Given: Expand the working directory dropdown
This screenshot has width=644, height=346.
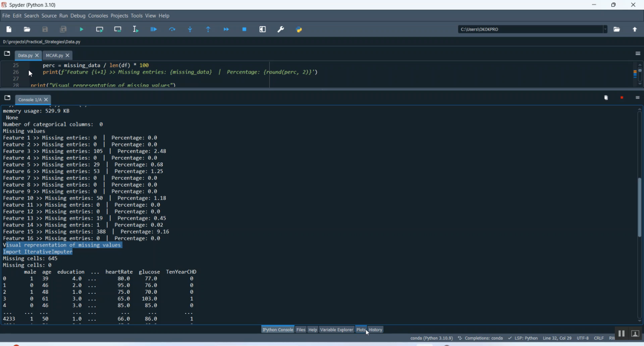Looking at the screenshot, I should [x=605, y=30].
